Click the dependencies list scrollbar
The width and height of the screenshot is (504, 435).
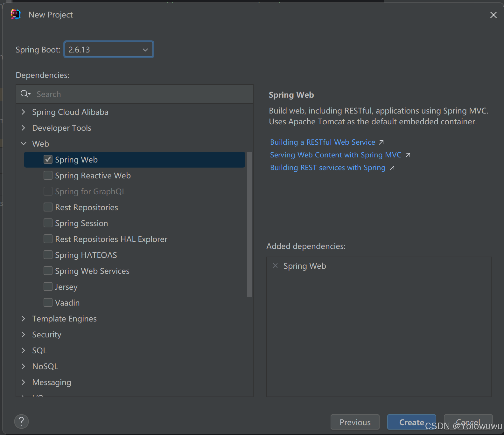(x=250, y=224)
